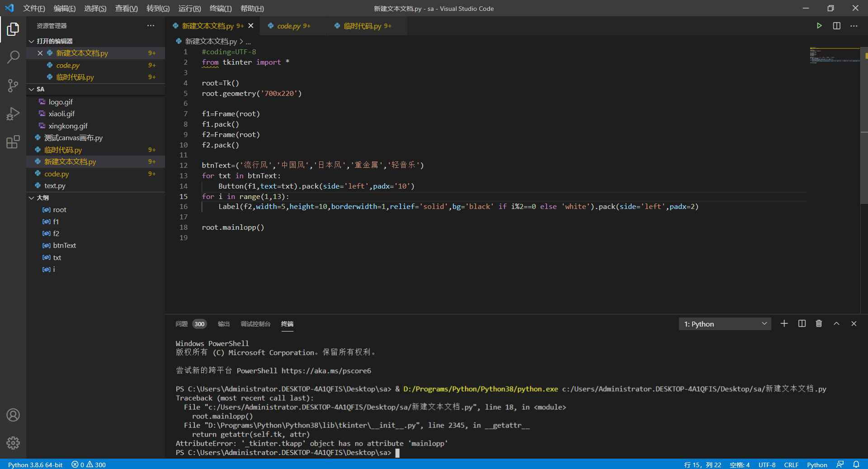Open text.py in the file tree

pyautogui.click(x=95, y=185)
